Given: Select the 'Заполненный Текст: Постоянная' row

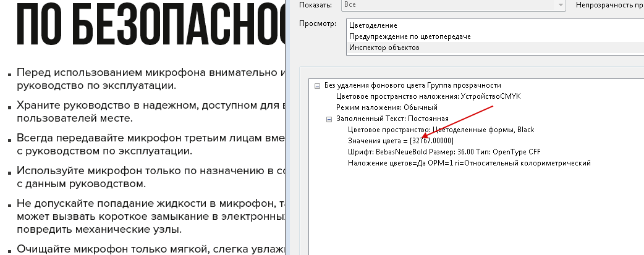Looking at the screenshot, I should pos(392,119).
